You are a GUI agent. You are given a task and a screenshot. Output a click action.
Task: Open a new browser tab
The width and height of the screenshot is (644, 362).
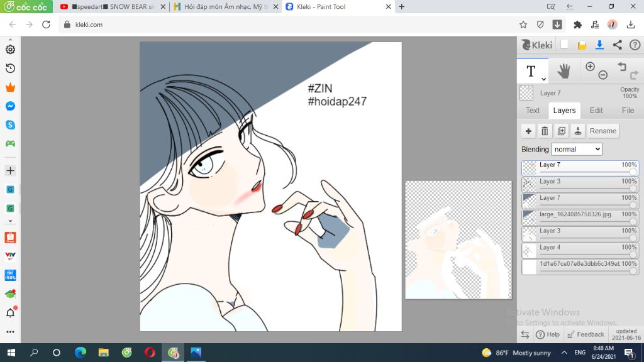(x=402, y=6)
